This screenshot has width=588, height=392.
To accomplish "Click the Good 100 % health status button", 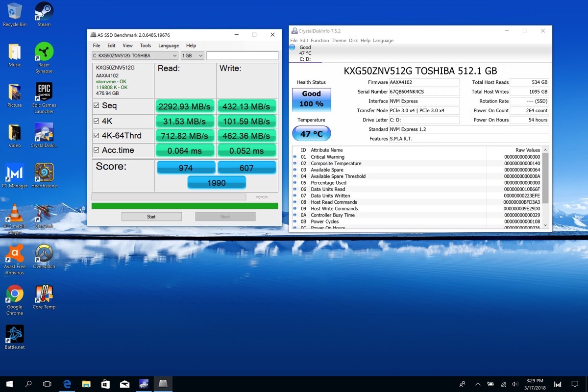I will pyautogui.click(x=312, y=99).
